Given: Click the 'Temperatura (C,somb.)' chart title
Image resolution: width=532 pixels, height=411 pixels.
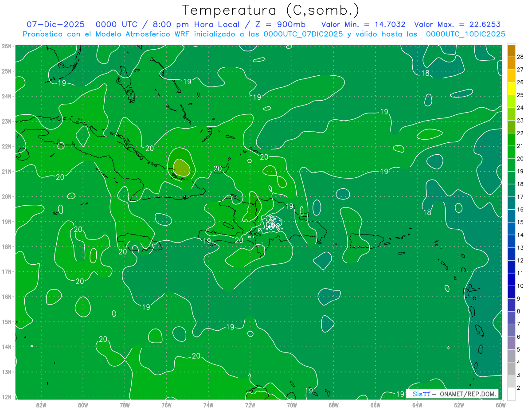Looking at the screenshot, I should [x=270, y=10].
